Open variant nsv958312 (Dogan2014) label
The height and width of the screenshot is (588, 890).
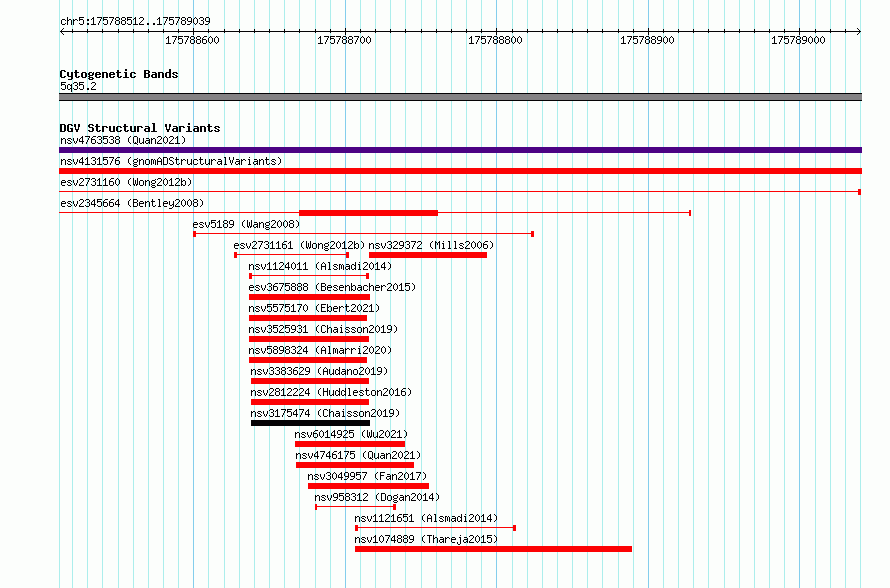(x=377, y=497)
